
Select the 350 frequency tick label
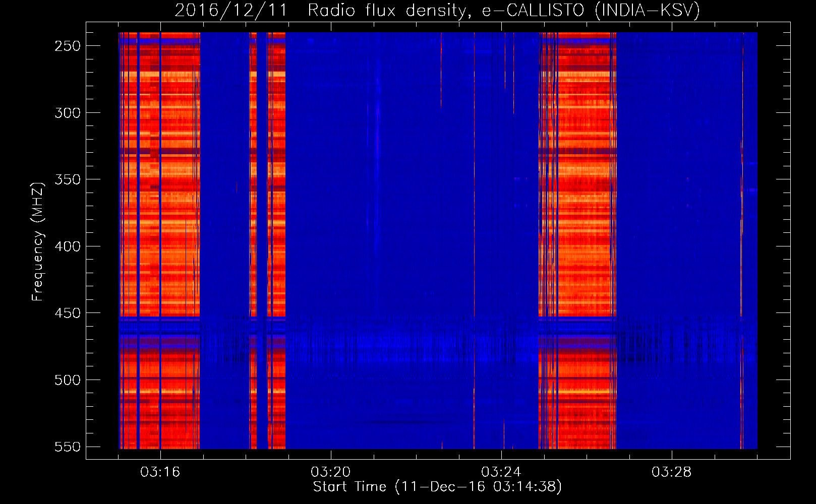(x=68, y=179)
